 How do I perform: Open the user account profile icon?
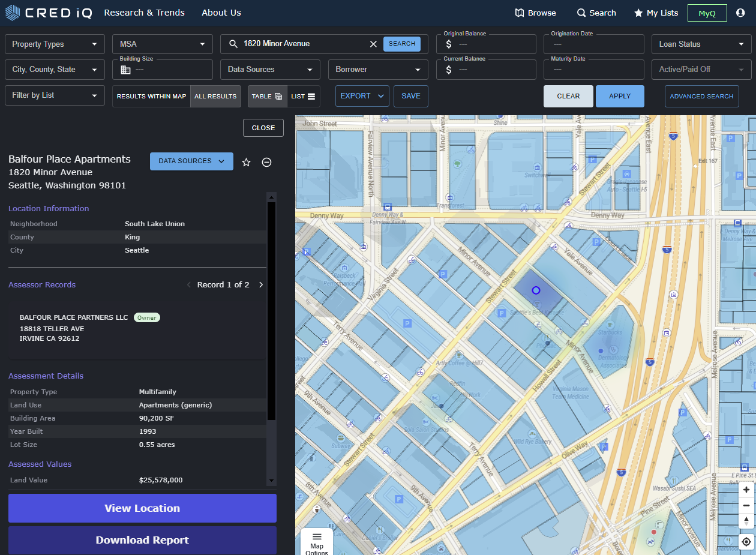(741, 12)
